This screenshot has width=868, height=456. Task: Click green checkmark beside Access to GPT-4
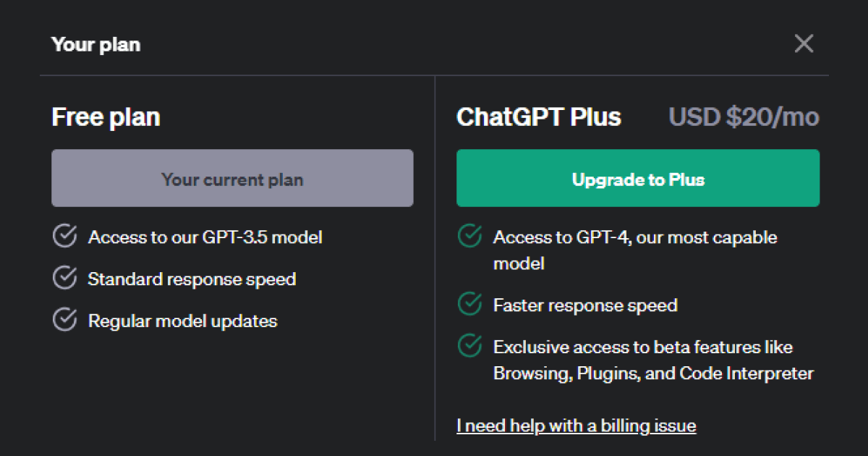(470, 237)
